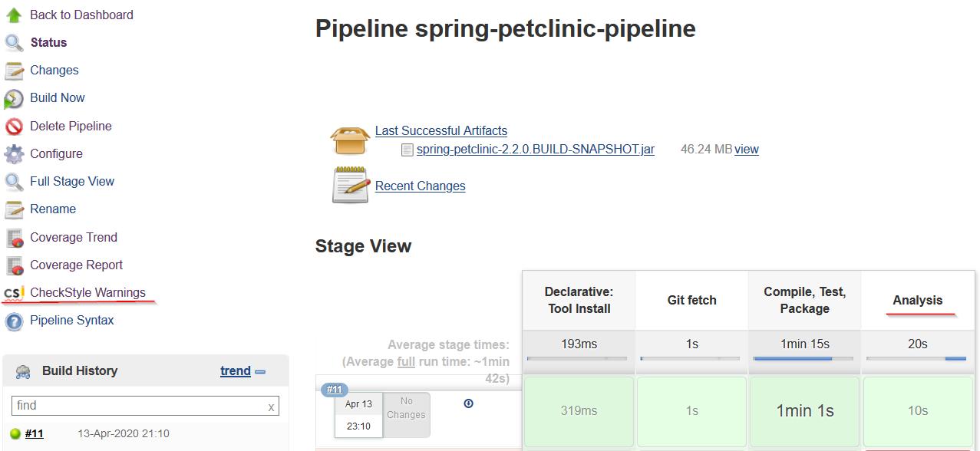Click the Back to Dashboard arrow icon

[x=15, y=14]
